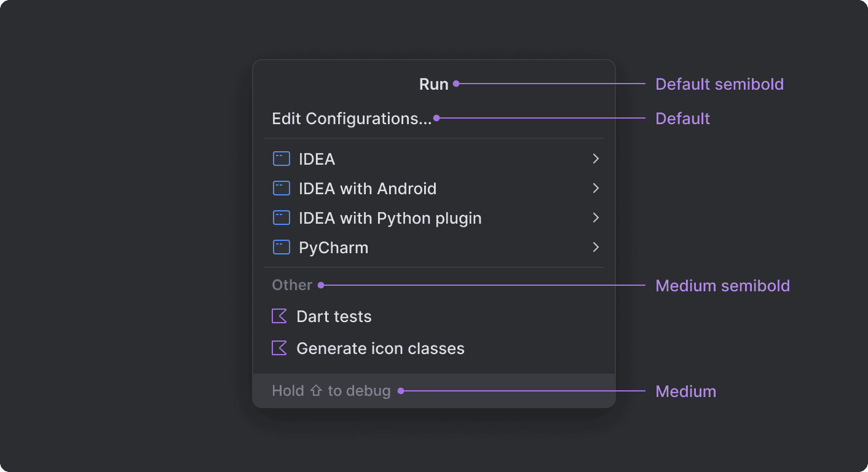Click the Other section header
Screen dimensions: 868x472
click(x=292, y=285)
